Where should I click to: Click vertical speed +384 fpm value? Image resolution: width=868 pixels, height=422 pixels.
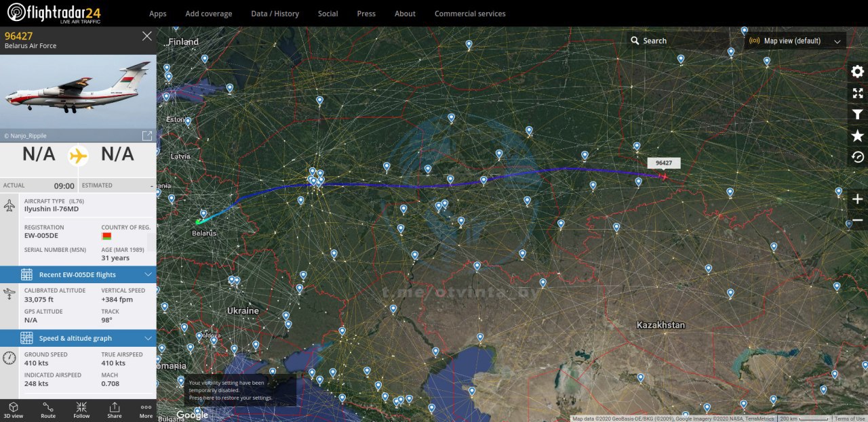117,299
